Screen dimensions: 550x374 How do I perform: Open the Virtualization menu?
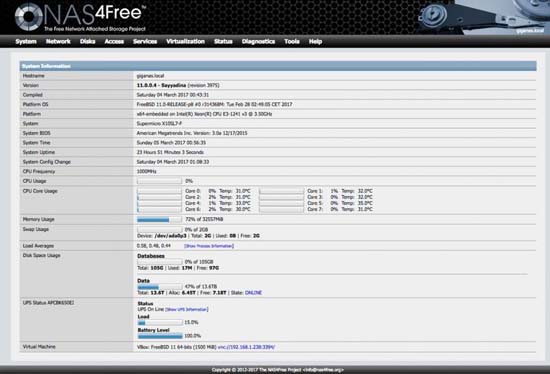click(186, 41)
